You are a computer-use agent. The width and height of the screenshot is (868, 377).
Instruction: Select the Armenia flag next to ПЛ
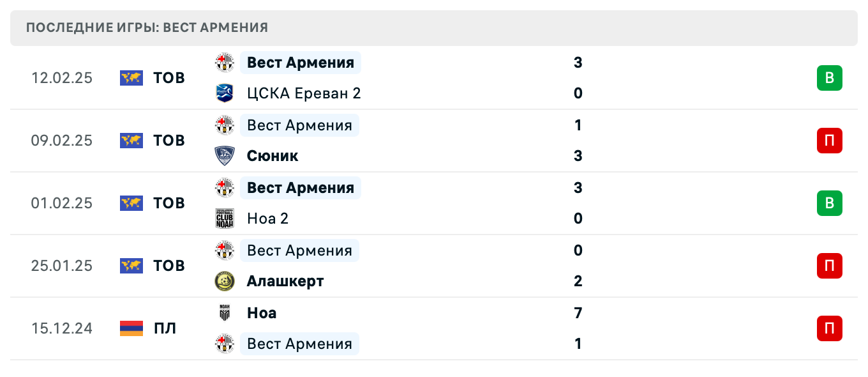coord(130,328)
